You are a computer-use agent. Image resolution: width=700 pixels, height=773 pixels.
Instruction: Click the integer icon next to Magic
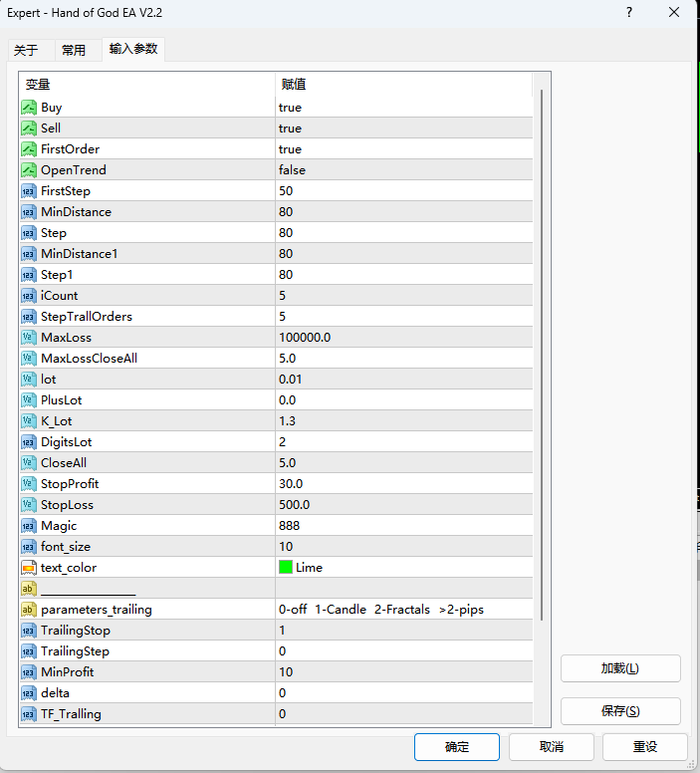point(29,526)
